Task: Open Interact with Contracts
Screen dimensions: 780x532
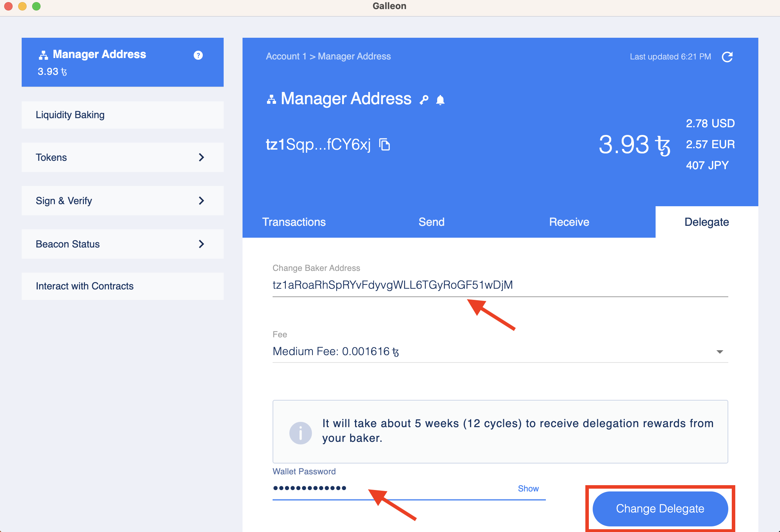Action: (x=123, y=286)
